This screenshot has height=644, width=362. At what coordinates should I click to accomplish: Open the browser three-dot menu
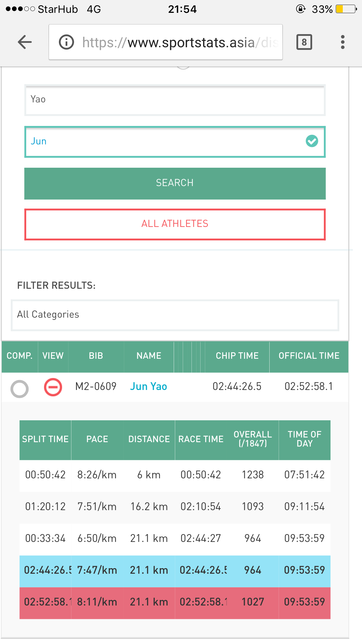pos(342,42)
